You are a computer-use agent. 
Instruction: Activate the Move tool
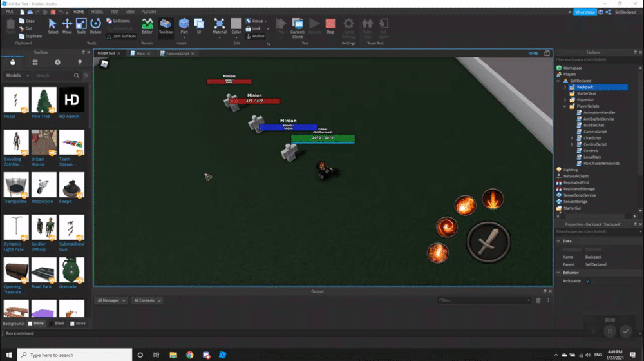click(67, 26)
